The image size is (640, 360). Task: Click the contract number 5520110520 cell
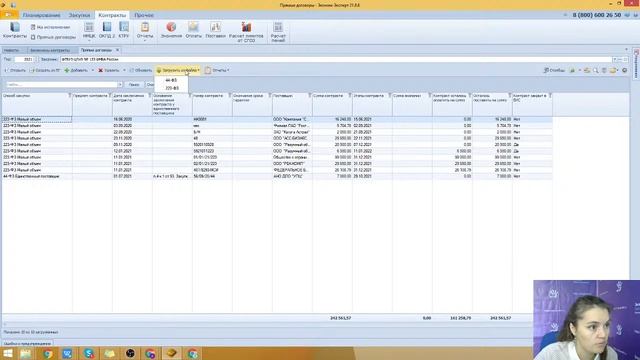click(x=212, y=144)
